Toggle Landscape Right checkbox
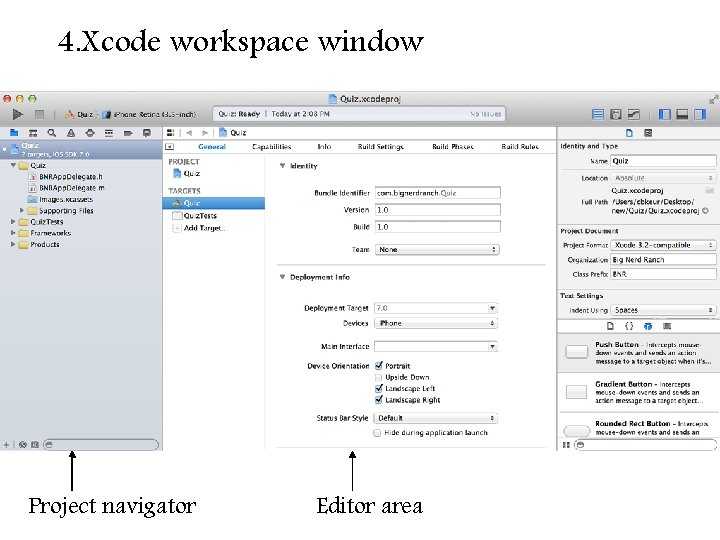The image size is (720, 540). pyautogui.click(x=379, y=399)
